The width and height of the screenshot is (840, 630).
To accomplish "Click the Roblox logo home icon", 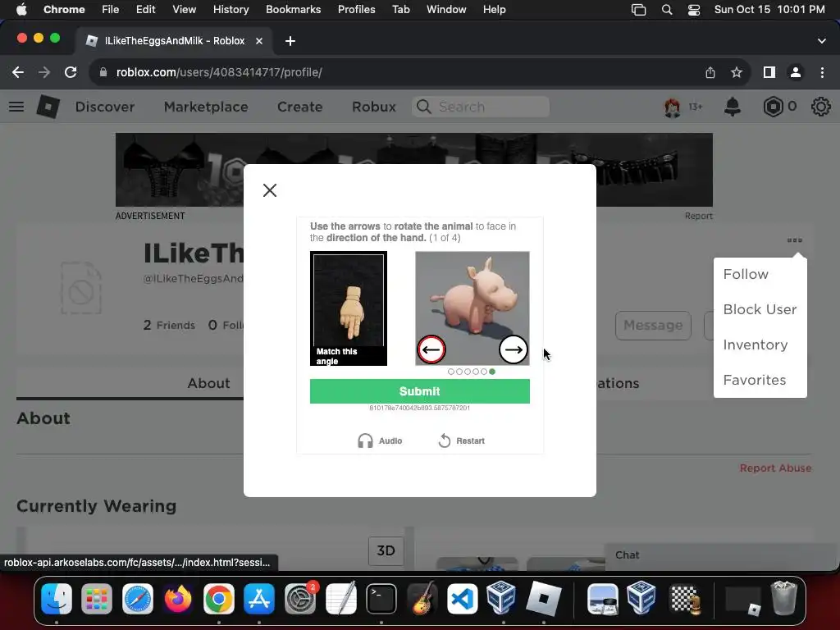I will [x=48, y=107].
